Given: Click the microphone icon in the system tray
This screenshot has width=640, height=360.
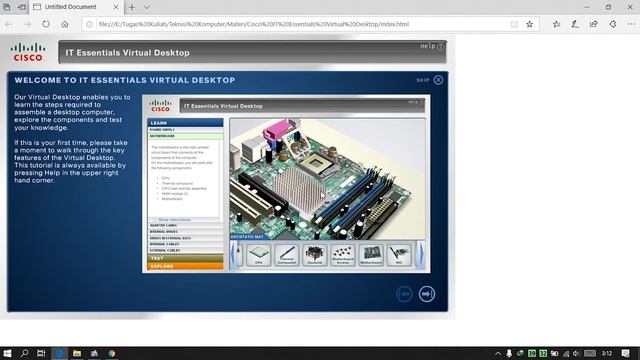Looking at the screenshot, I should (x=509, y=353).
